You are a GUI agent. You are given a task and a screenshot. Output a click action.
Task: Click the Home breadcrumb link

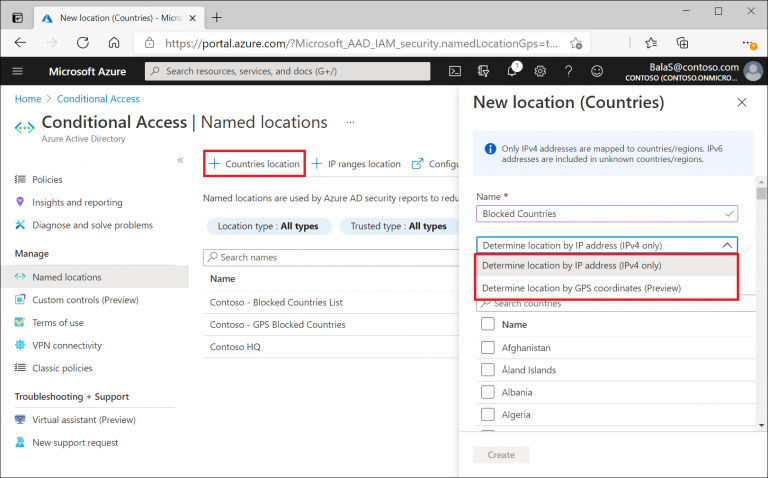[28, 99]
